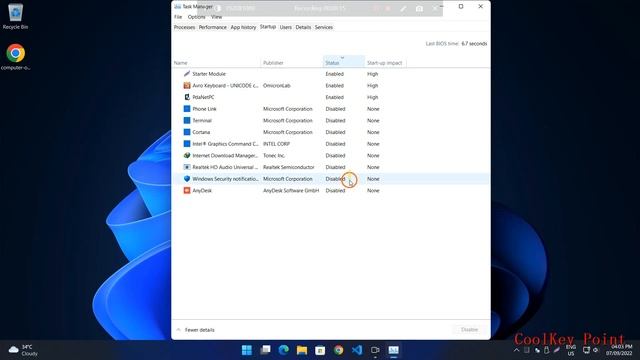
Task: Click the Internet Download Manager icon
Action: point(187,156)
